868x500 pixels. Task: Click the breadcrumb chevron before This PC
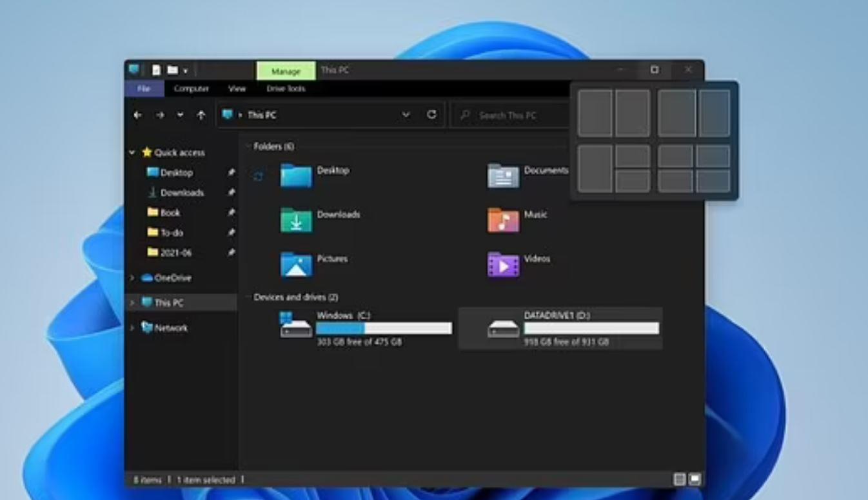tap(241, 115)
